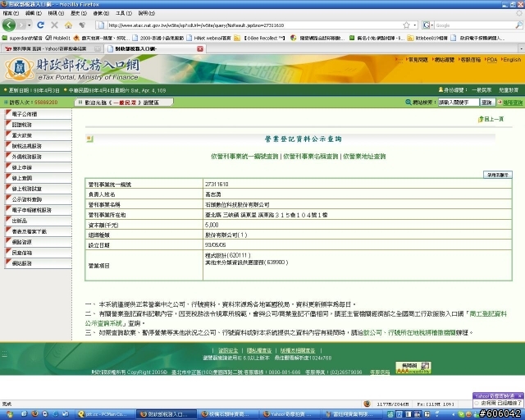Open the tab list dropdown arrow
Screen dimensions: 525x420
(522, 49)
